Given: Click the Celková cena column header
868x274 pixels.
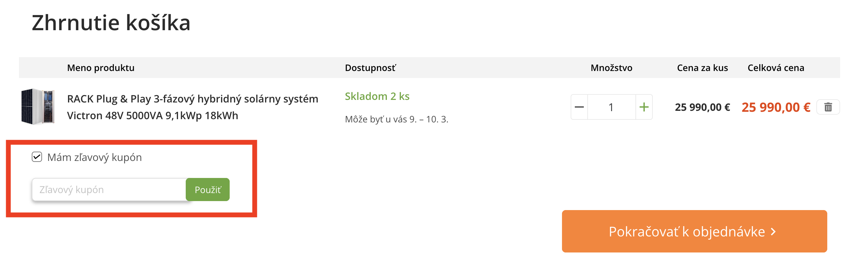Looking at the screenshot, I should click(776, 68).
